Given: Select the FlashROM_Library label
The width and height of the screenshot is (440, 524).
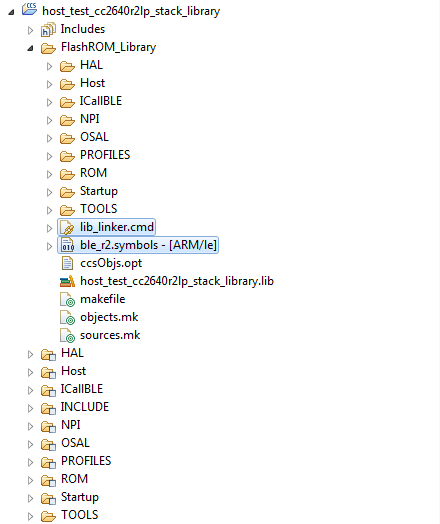Looking at the screenshot, I should point(108,47).
